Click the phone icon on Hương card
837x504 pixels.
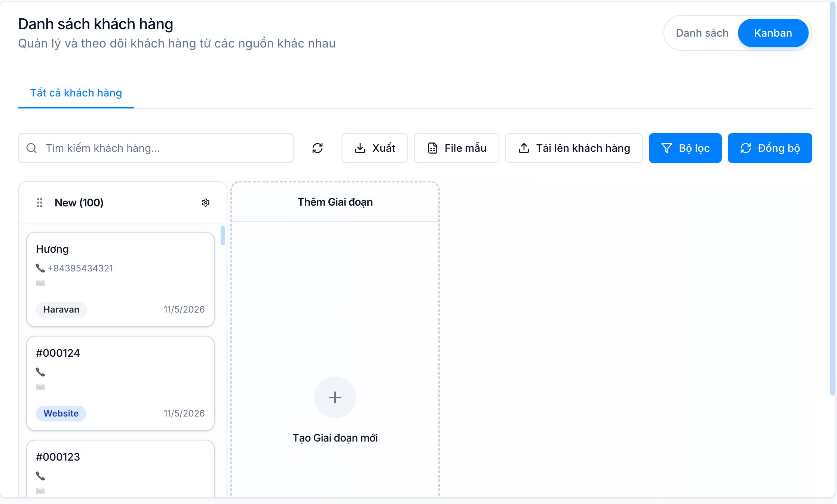pyautogui.click(x=40, y=268)
